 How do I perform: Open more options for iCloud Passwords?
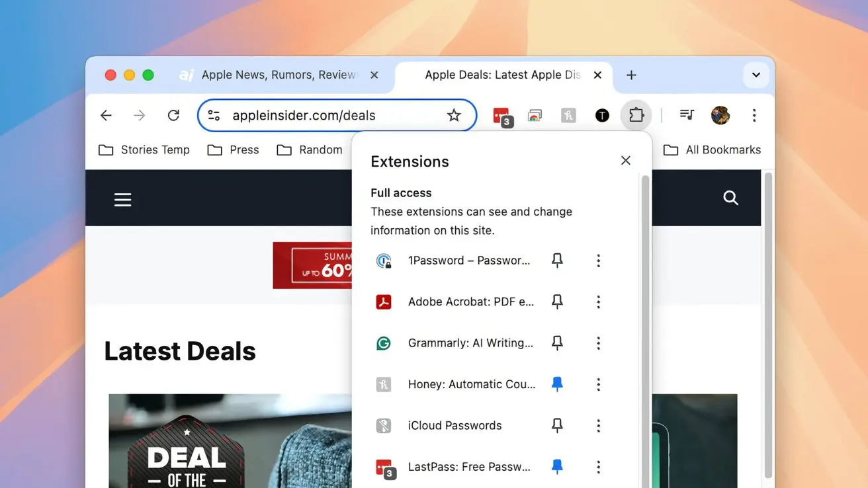[598, 426]
